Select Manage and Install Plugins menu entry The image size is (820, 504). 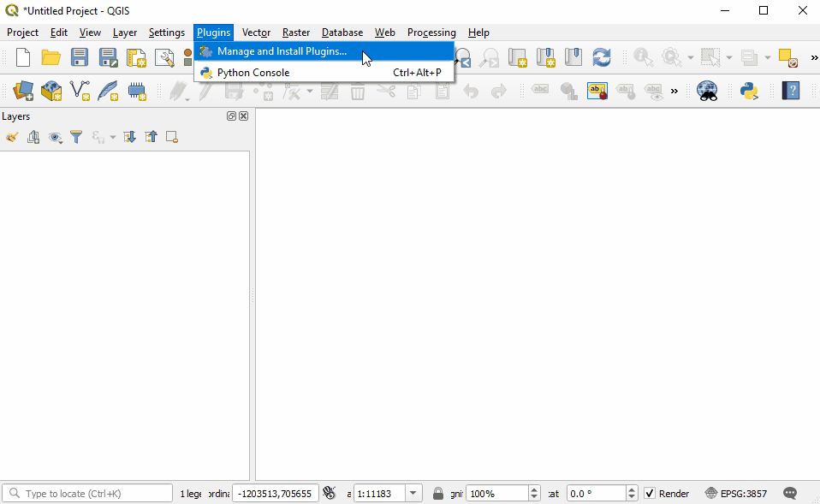point(324,51)
